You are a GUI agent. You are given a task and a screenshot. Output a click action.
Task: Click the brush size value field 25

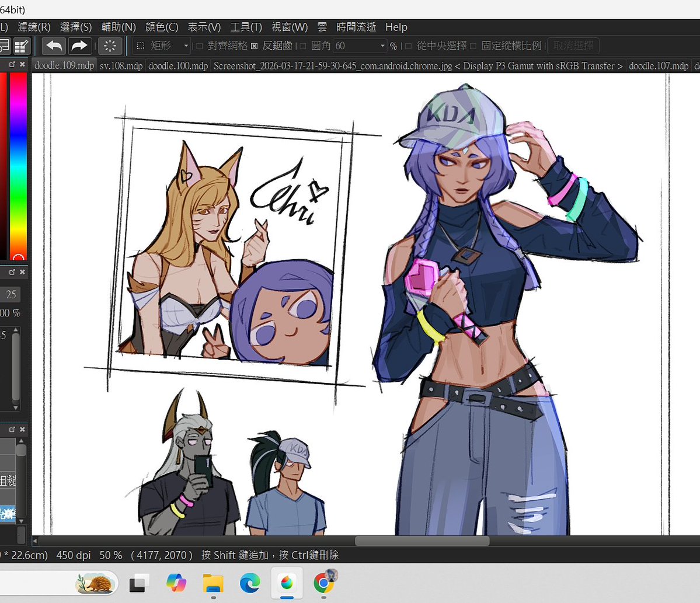(x=10, y=295)
